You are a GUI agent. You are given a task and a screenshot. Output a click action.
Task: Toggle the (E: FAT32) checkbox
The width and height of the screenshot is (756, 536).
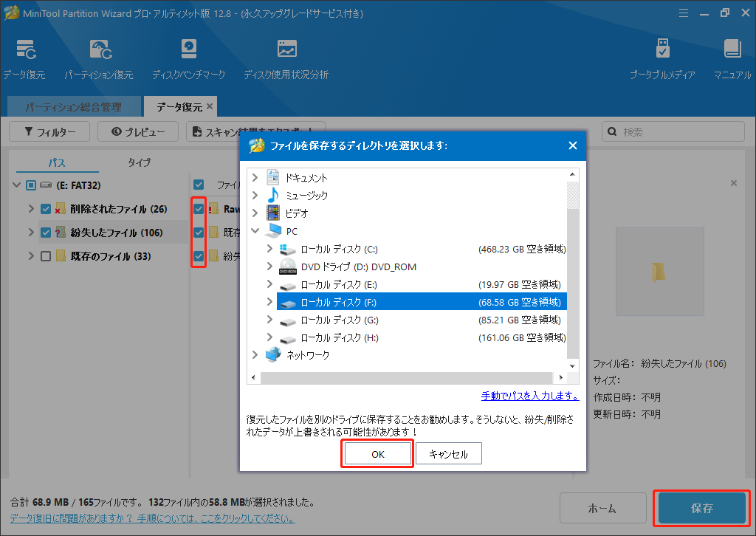pyautogui.click(x=31, y=185)
